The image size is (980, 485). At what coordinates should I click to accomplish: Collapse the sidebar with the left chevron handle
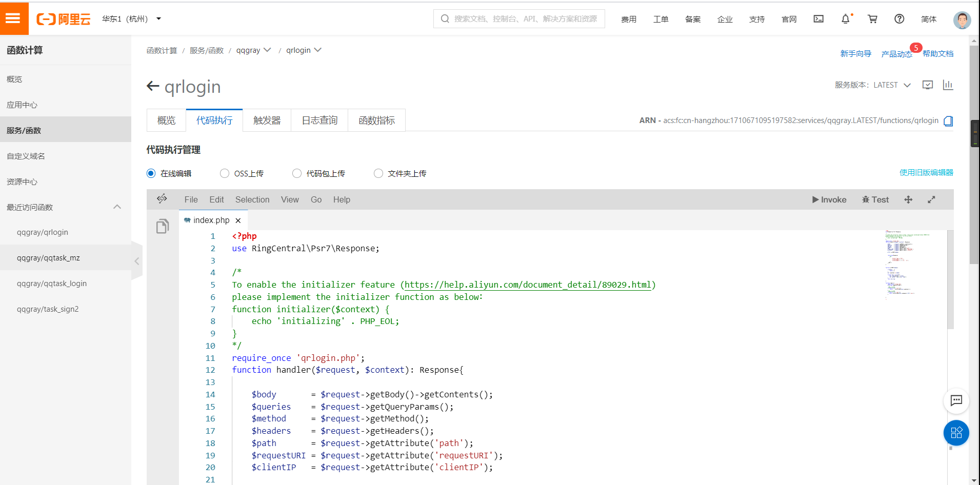(137, 261)
